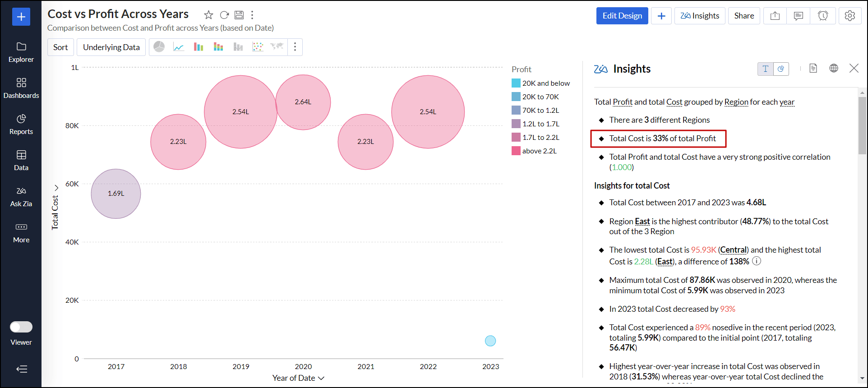Open the export icon in top toolbar
The width and height of the screenshot is (868, 388).
point(775,16)
